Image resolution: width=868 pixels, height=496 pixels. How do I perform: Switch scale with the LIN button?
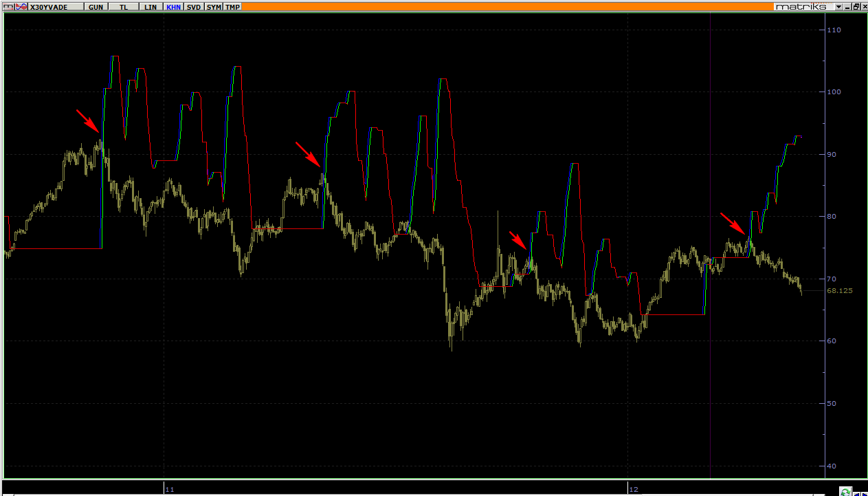[x=151, y=7]
